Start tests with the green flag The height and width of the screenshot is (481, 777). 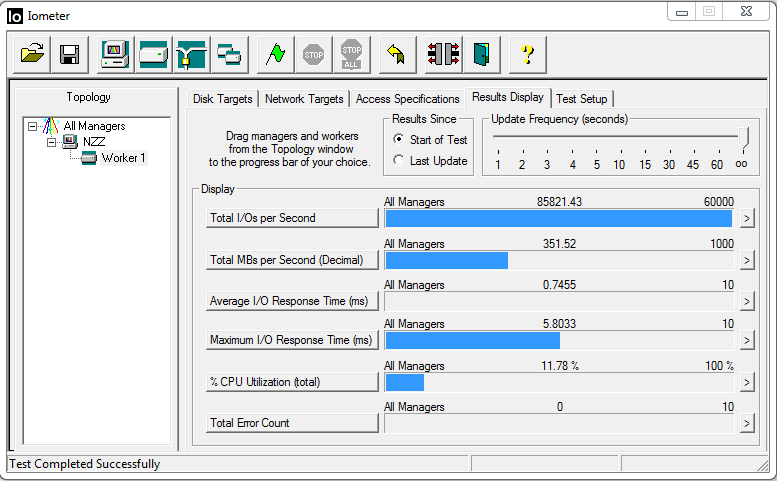[x=276, y=54]
